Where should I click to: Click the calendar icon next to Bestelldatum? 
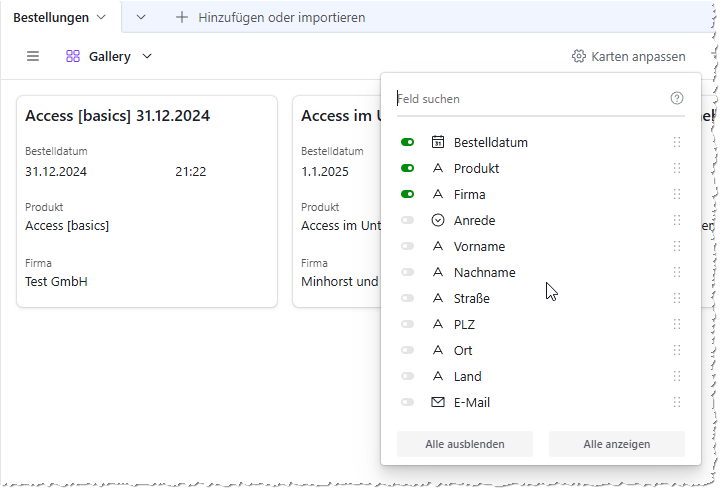pyautogui.click(x=437, y=142)
